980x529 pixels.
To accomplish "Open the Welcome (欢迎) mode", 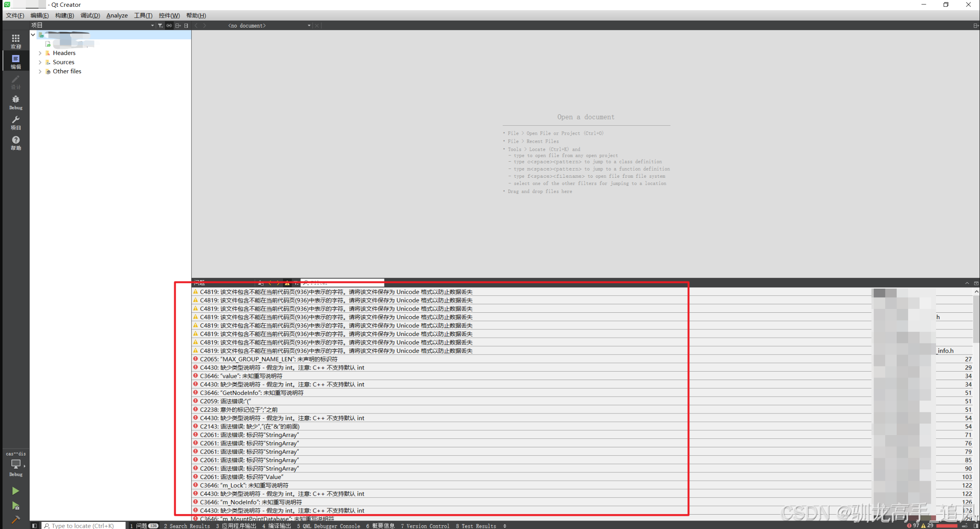I will (16, 41).
